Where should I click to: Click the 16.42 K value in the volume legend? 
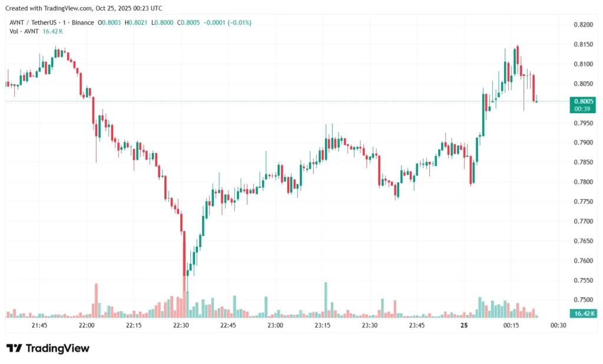pyautogui.click(x=52, y=31)
